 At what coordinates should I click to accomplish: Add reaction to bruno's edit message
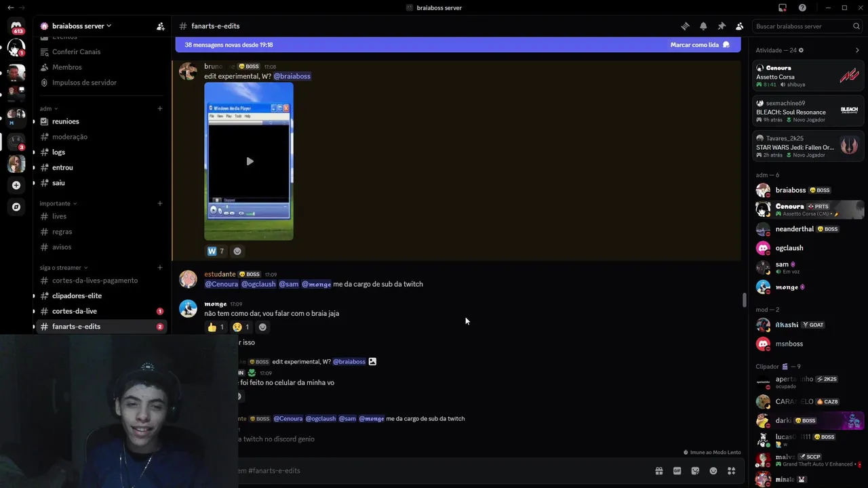(237, 251)
